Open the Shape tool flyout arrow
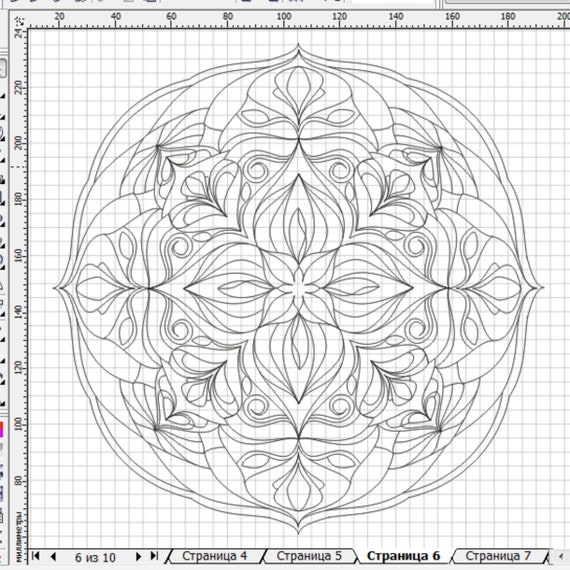 [3, 96]
